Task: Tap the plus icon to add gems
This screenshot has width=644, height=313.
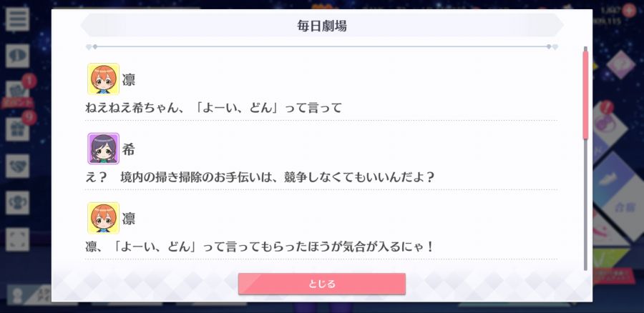Action: click(628, 10)
